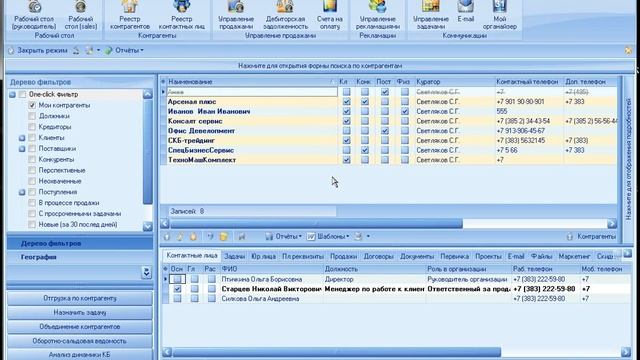Viewport: 640px width, 360px height.
Task: Toggle Кредиторы filter checkbox
Action: coord(32,127)
